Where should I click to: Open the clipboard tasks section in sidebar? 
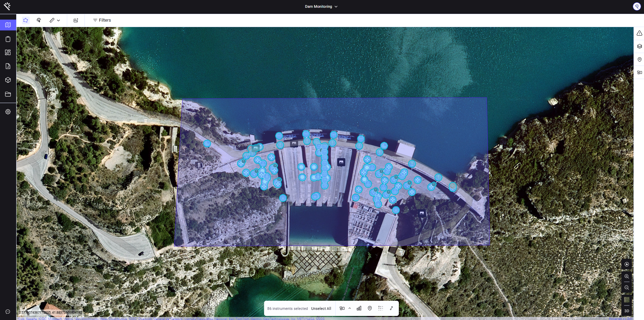tap(8, 39)
